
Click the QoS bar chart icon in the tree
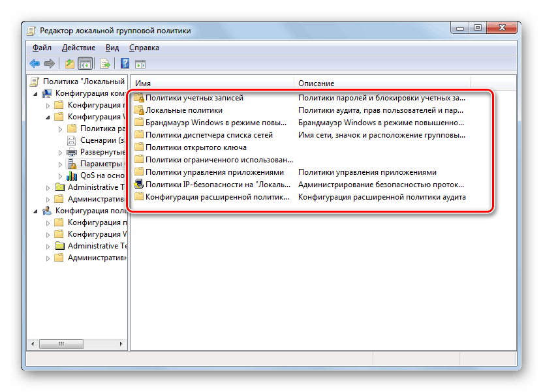tap(72, 175)
